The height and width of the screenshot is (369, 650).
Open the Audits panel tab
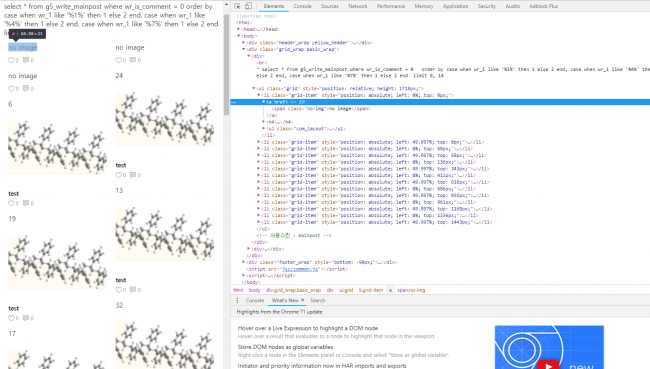pos(513,6)
